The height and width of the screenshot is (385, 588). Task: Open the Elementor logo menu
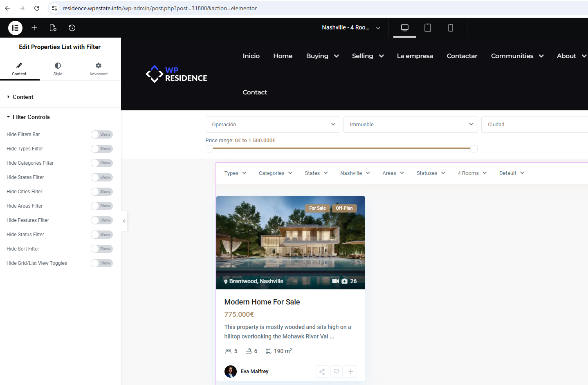coord(15,28)
